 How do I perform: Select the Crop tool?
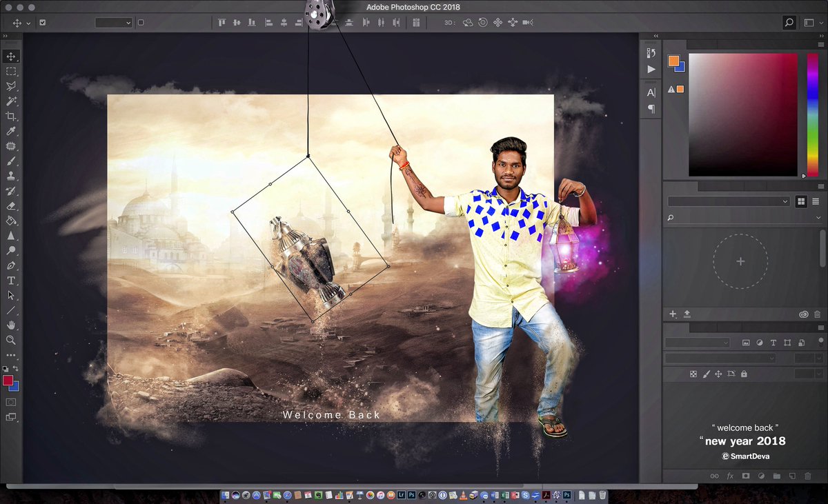[10, 116]
